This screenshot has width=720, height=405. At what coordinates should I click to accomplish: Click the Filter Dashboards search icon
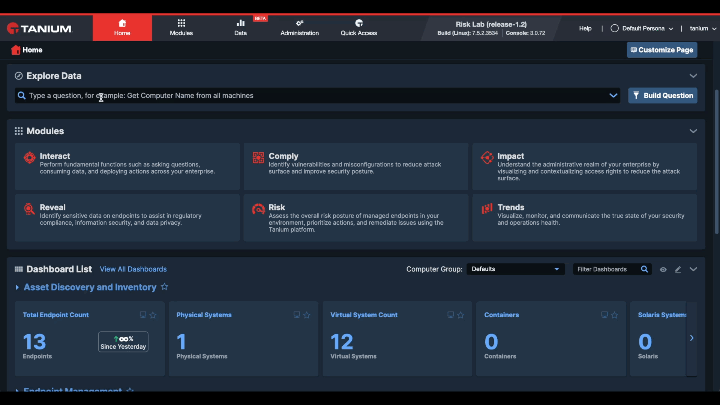644,269
